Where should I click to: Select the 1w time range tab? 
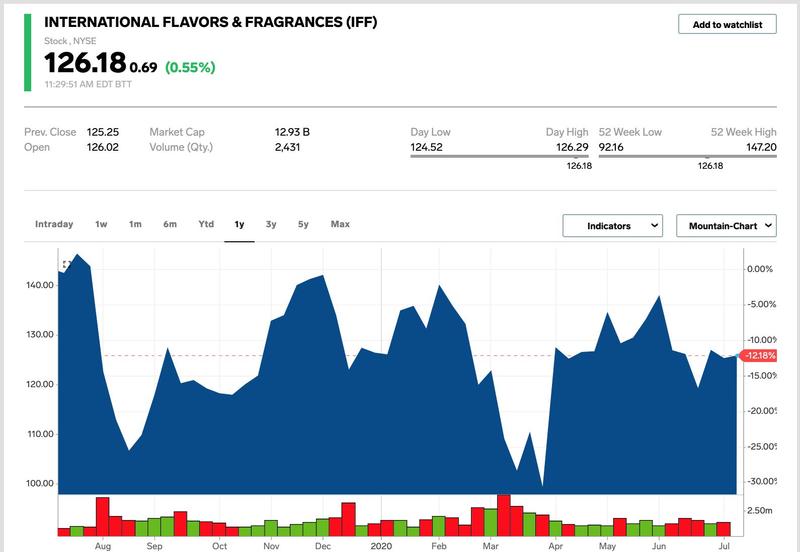pos(101,224)
